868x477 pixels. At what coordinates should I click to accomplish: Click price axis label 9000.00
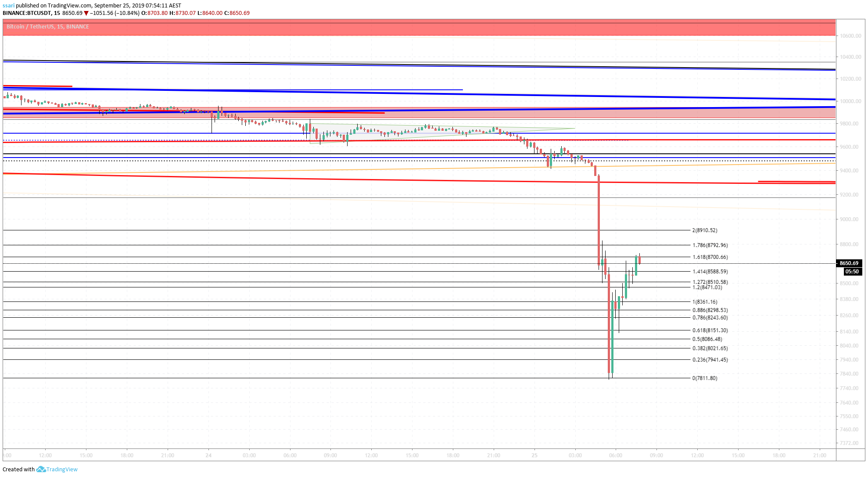[849, 219]
